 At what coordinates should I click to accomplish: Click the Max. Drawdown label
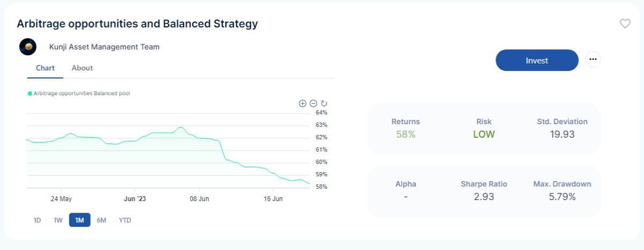[562, 184]
